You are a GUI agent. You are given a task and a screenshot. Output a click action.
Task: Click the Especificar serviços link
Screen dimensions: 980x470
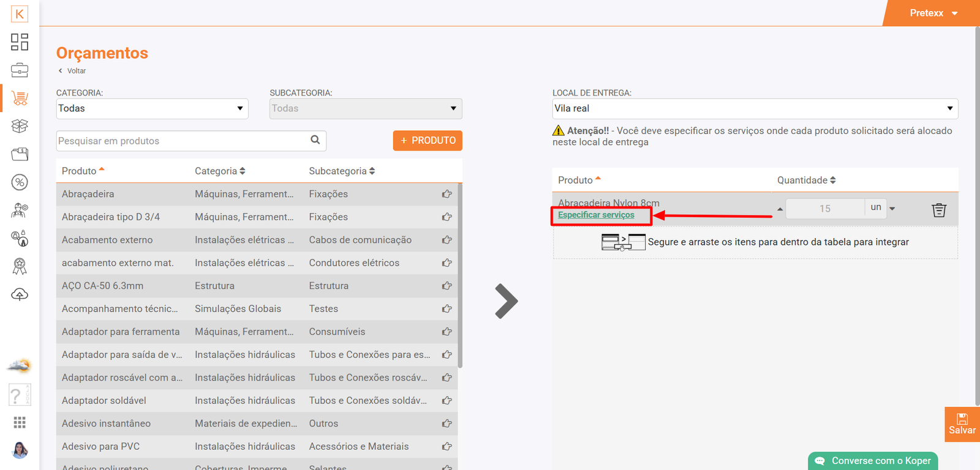[596, 215]
